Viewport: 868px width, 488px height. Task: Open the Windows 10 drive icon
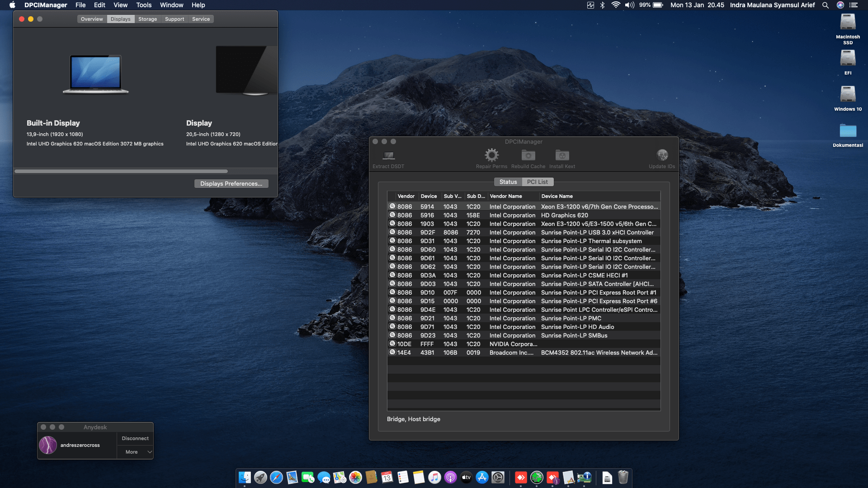(848, 95)
